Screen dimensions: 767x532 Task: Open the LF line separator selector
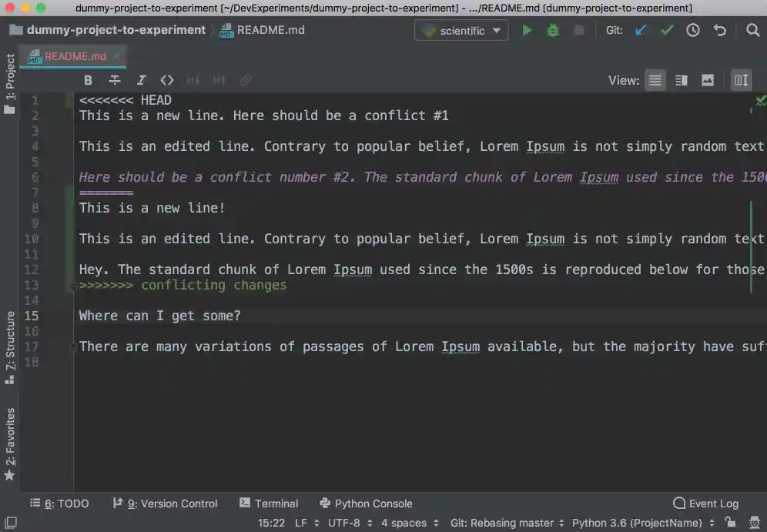coord(303,523)
